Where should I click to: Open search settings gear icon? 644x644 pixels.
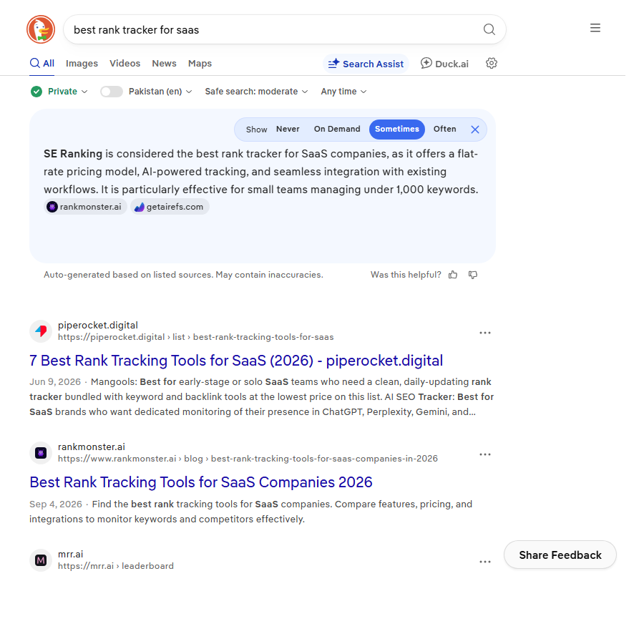coord(491,63)
